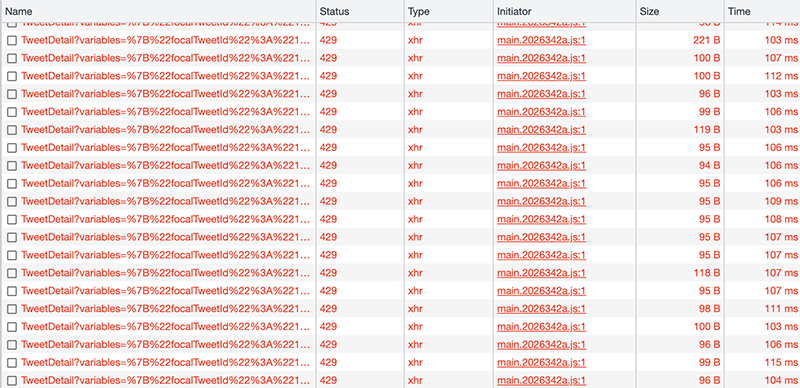Select the TweetDetail request sized 119 B
Viewport: 800px width, 388px height.
point(165,130)
